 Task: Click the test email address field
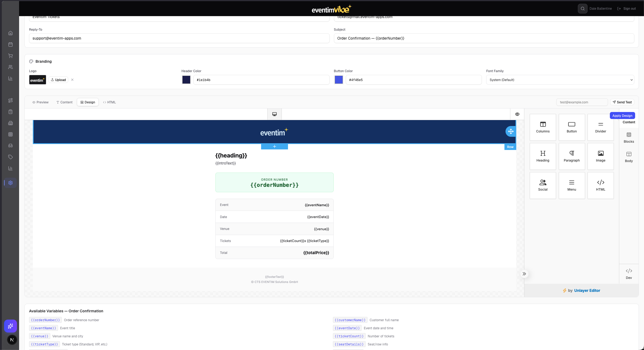[582, 102]
